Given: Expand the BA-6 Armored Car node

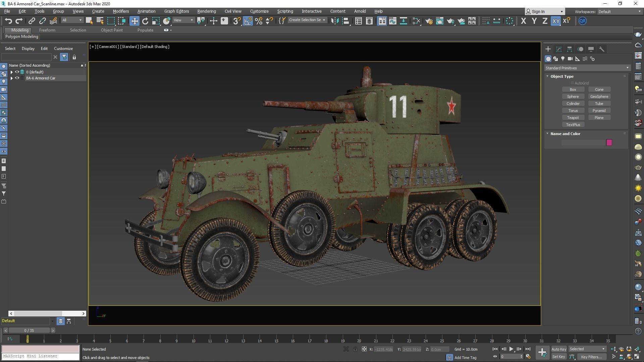Looking at the screenshot, I should point(12,78).
